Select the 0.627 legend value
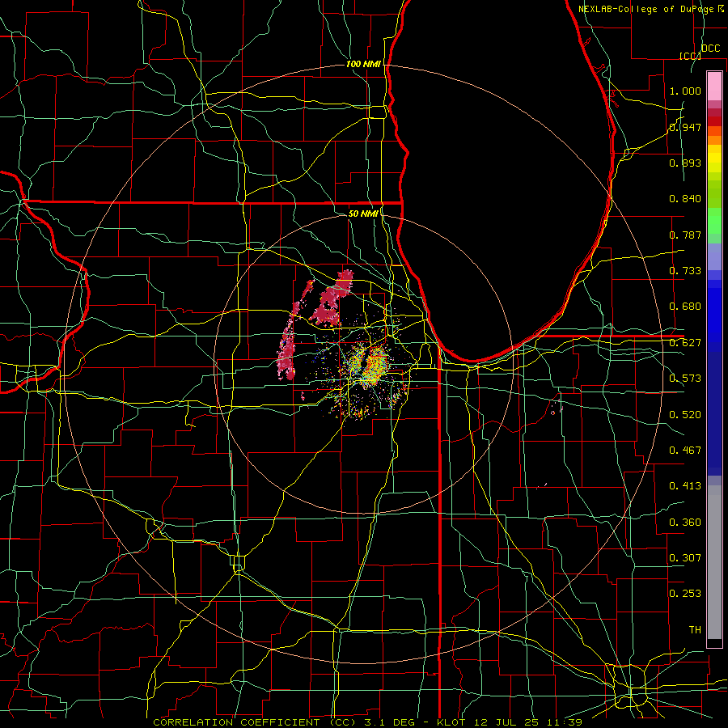Image resolution: width=728 pixels, height=728 pixels. tap(685, 343)
